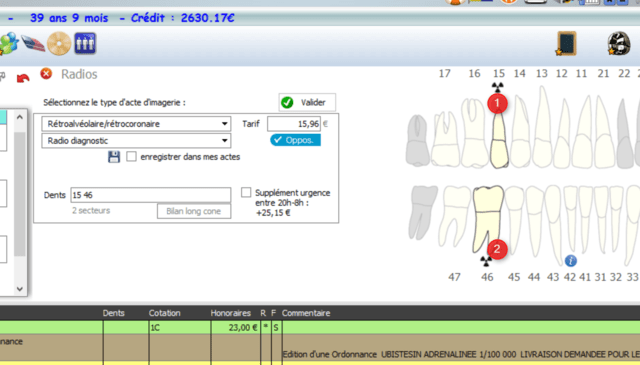The image size is (640, 365).
Task: Expand the Radio diagnostic dropdown
Action: point(136,141)
